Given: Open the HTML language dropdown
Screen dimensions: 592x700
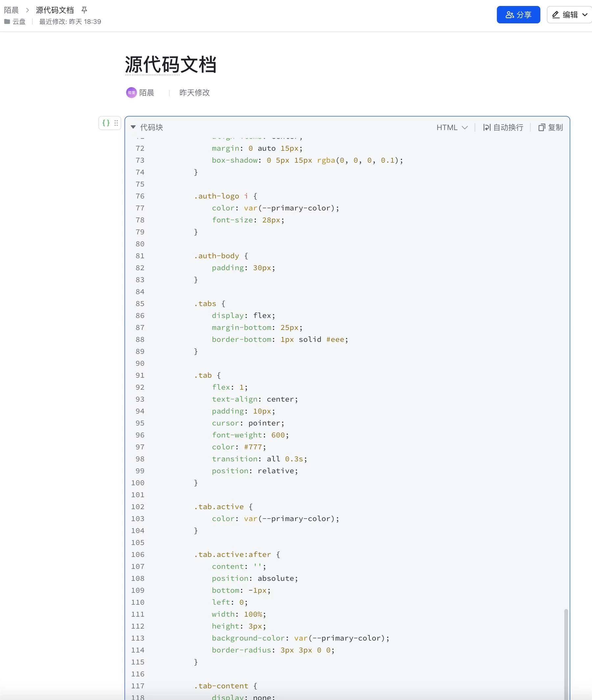Looking at the screenshot, I should click(451, 128).
